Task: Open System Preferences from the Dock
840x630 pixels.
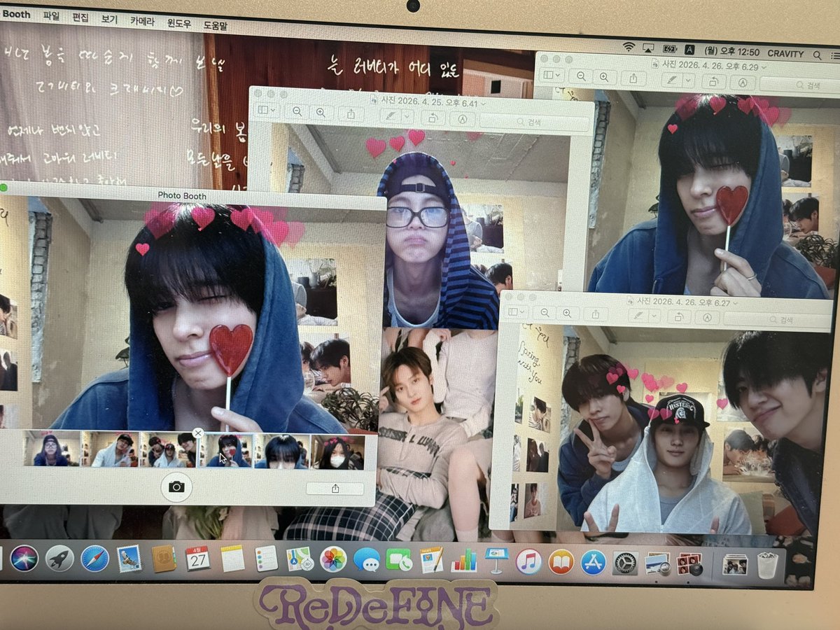Action: pyautogui.click(x=625, y=562)
